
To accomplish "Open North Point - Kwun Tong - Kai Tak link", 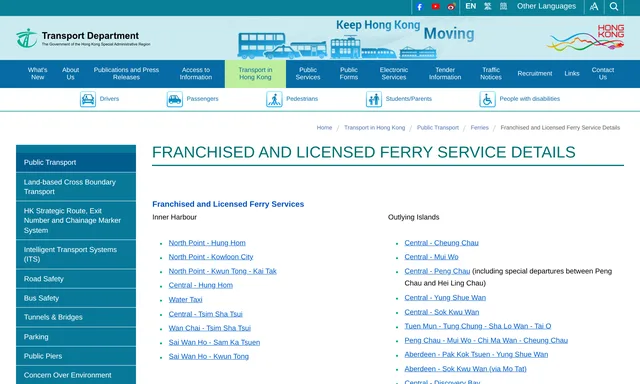I will point(222,271).
